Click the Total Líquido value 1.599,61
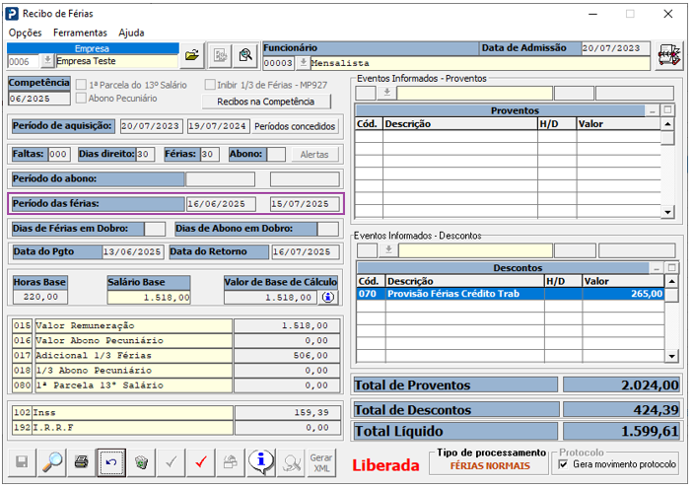Screen dimensions: 692x489 (622, 431)
